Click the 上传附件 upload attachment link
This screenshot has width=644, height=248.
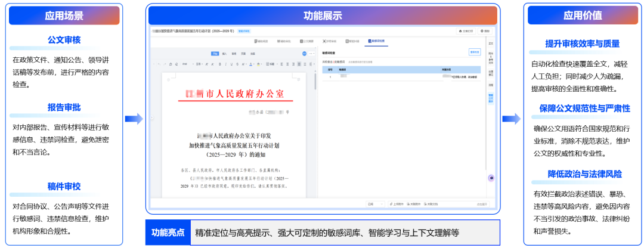click(x=397, y=204)
